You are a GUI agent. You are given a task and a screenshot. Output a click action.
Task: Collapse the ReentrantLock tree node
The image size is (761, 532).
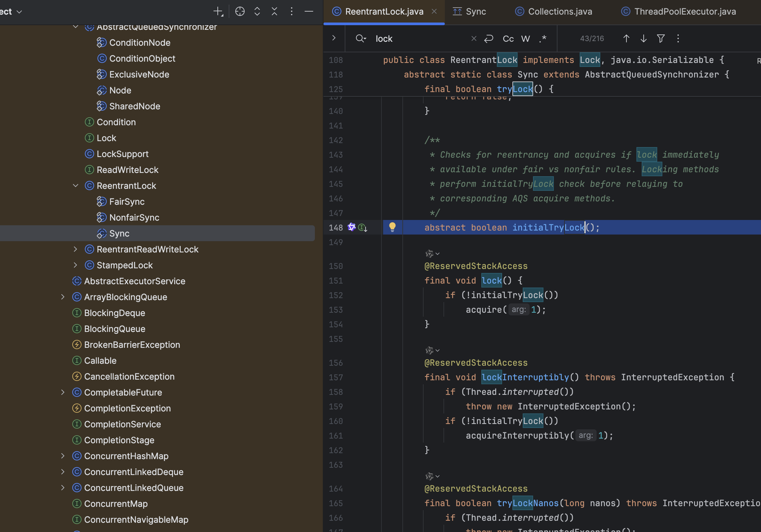click(76, 186)
